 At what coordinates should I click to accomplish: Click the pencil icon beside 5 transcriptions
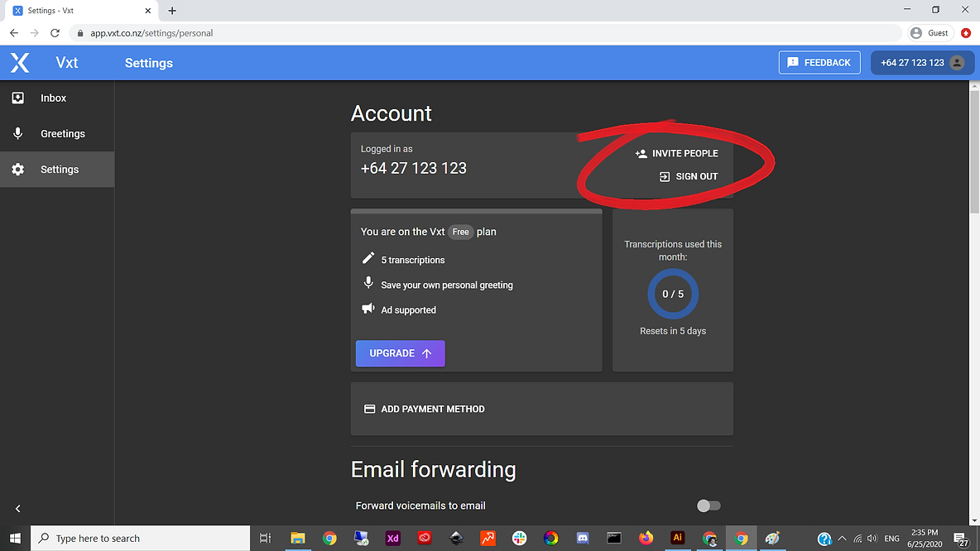368,258
